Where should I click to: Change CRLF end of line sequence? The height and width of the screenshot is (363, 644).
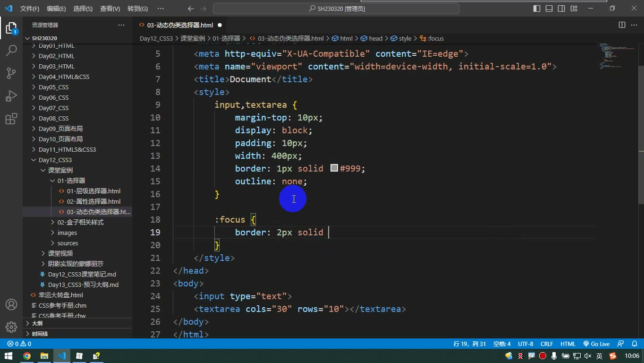coord(547,344)
